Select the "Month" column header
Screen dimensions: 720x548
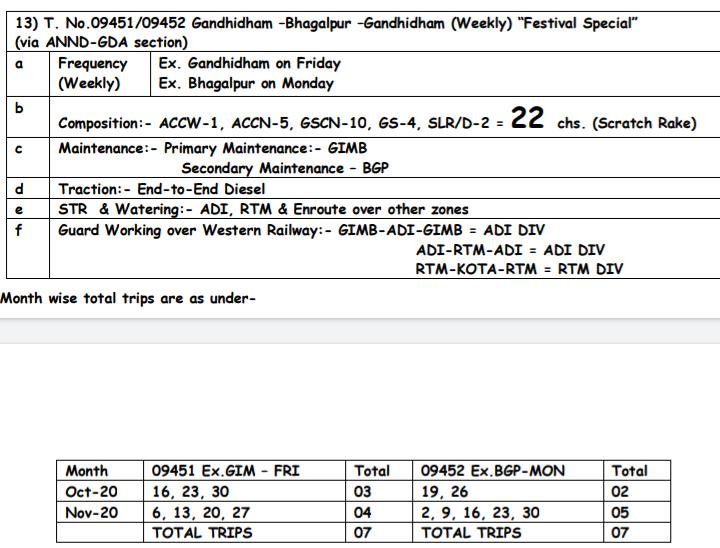point(87,470)
